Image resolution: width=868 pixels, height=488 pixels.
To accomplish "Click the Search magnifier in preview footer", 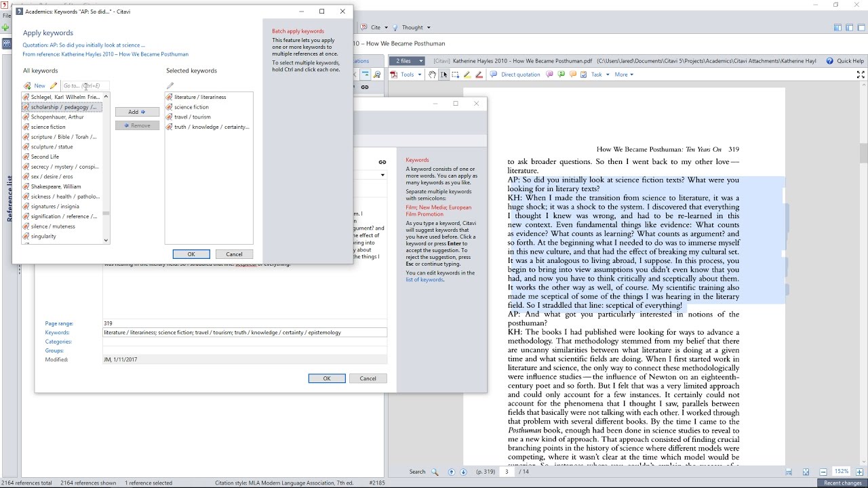I will 435,472.
